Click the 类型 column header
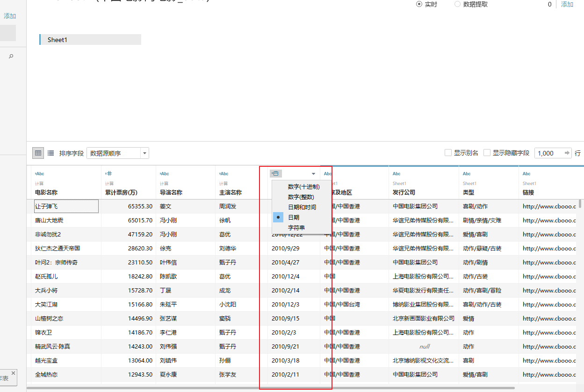The height and width of the screenshot is (392, 584). click(468, 192)
